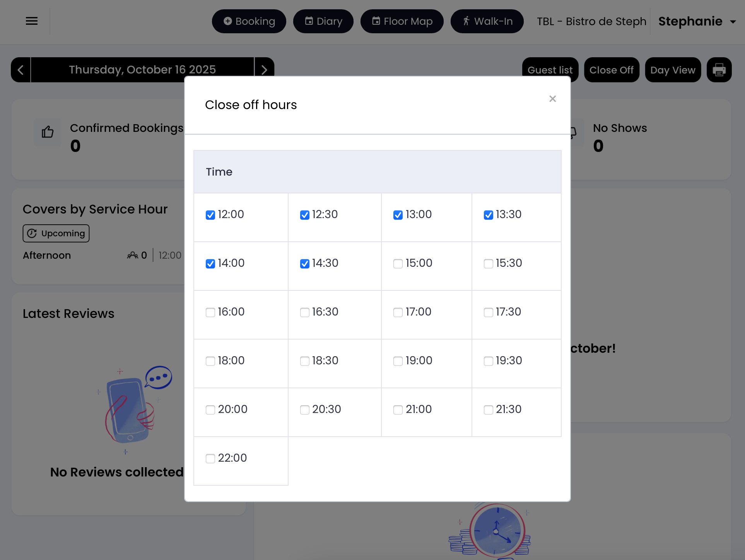
Task: Open the Diary tab
Action: [323, 22]
